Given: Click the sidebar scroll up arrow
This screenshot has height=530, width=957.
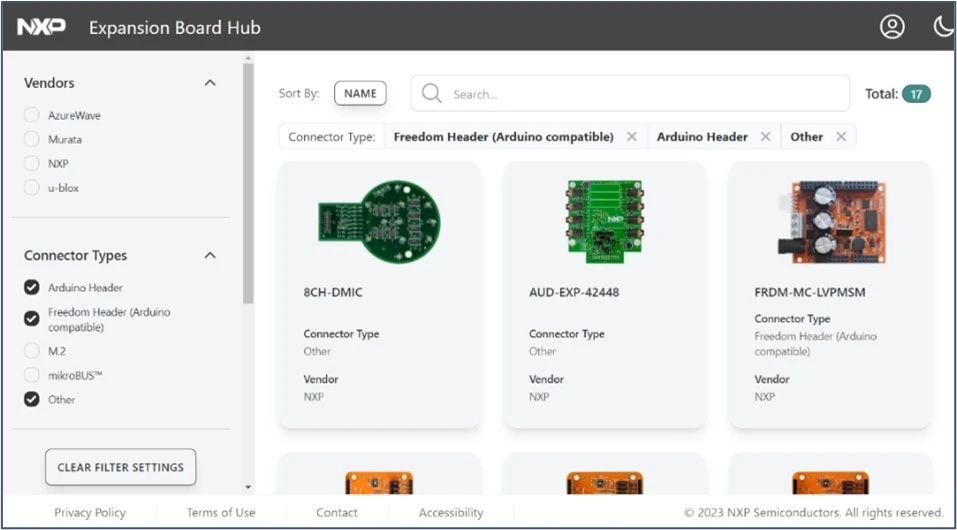Looking at the screenshot, I should point(248,58).
